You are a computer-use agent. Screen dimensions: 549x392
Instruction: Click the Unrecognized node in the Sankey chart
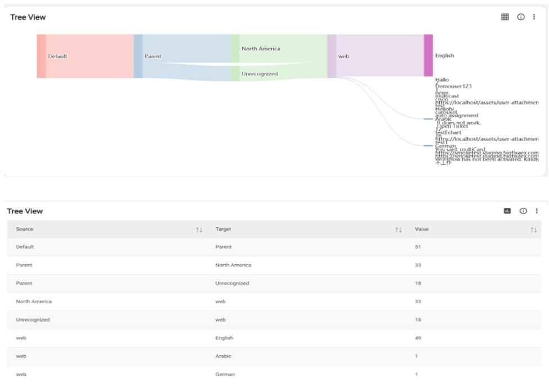(235, 74)
